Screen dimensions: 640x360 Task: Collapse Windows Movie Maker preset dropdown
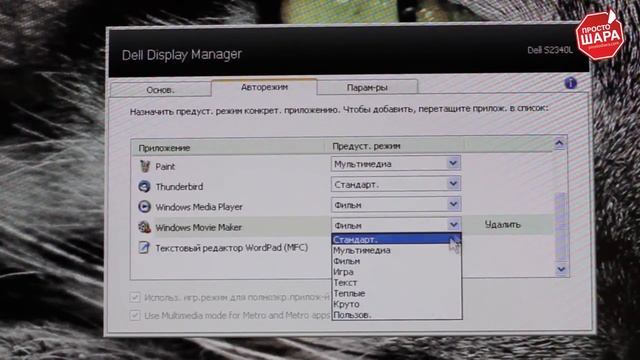[453, 224]
